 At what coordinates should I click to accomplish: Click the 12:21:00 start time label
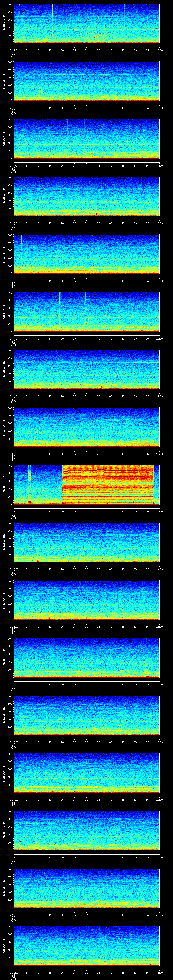(x=14, y=454)
